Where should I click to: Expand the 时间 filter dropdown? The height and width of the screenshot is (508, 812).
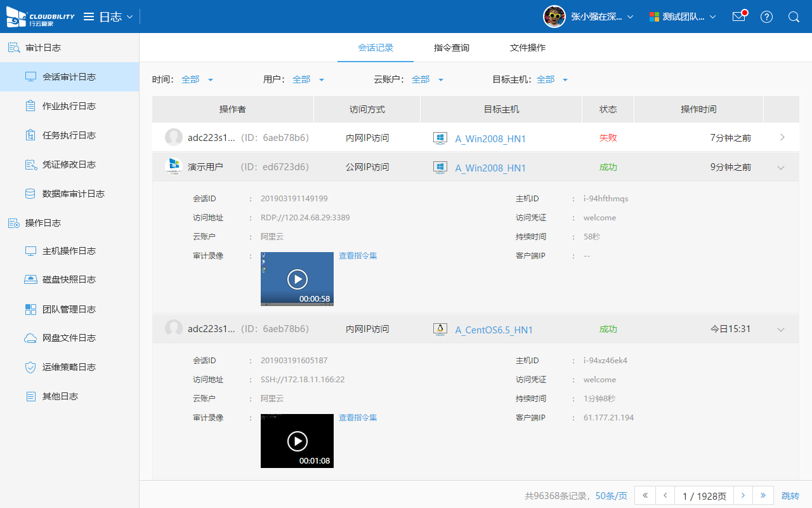pyautogui.click(x=197, y=79)
